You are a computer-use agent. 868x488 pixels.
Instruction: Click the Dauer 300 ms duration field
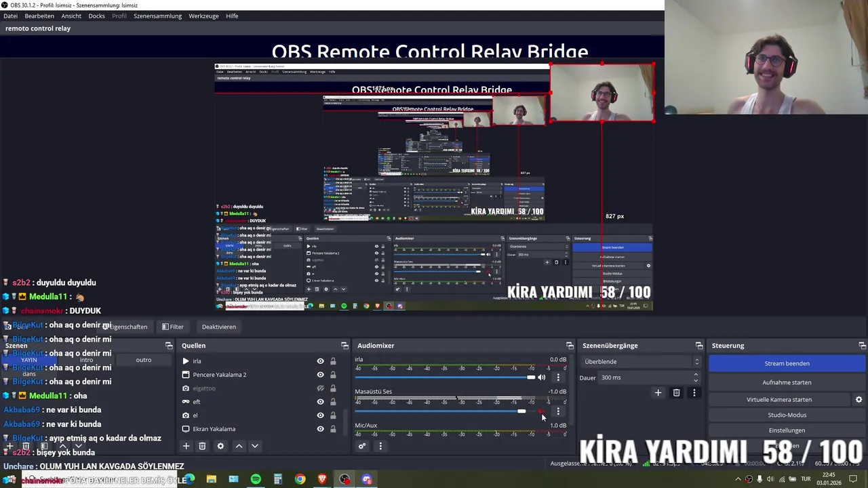(648, 378)
